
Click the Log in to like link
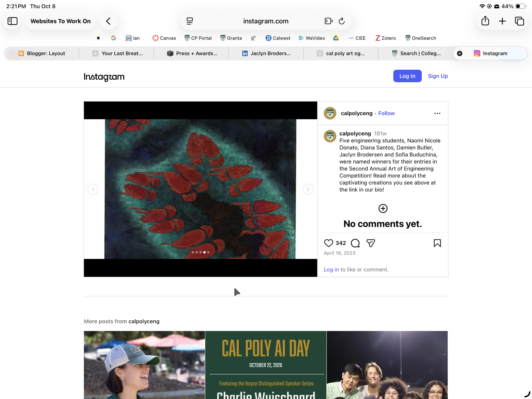click(x=331, y=270)
